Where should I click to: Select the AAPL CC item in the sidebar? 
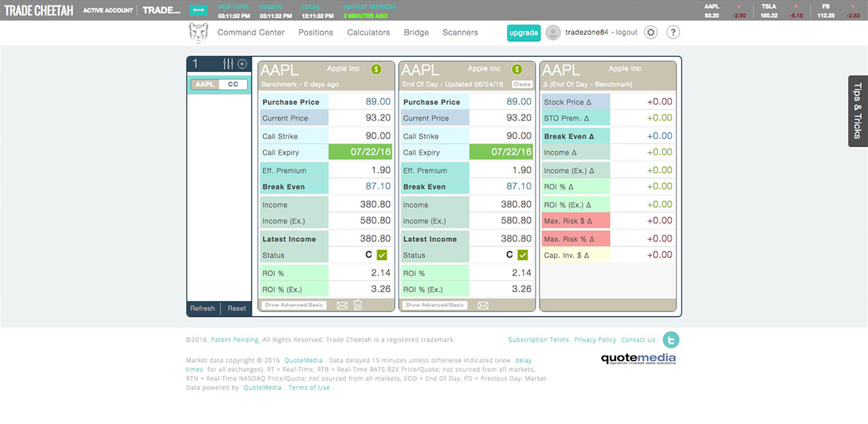pyautogui.click(x=219, y=85)
